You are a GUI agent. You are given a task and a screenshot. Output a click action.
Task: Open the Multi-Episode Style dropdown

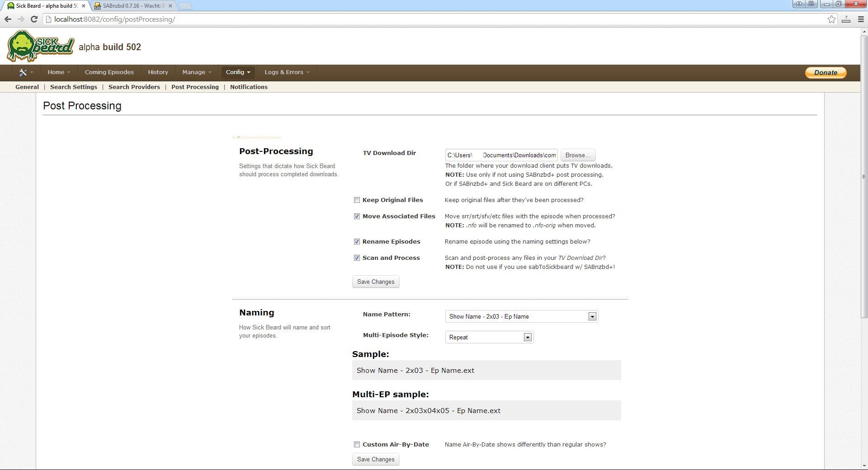click(x=489, y=337)
